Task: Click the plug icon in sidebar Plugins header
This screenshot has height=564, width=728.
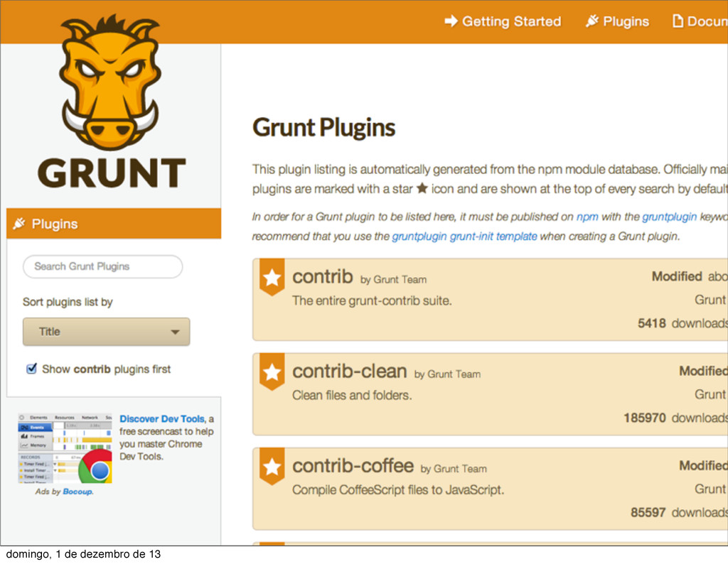Action: 19,224
